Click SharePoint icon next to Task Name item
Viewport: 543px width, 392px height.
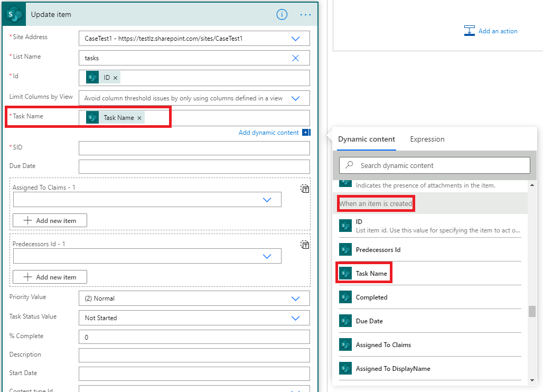coord(345,274)
